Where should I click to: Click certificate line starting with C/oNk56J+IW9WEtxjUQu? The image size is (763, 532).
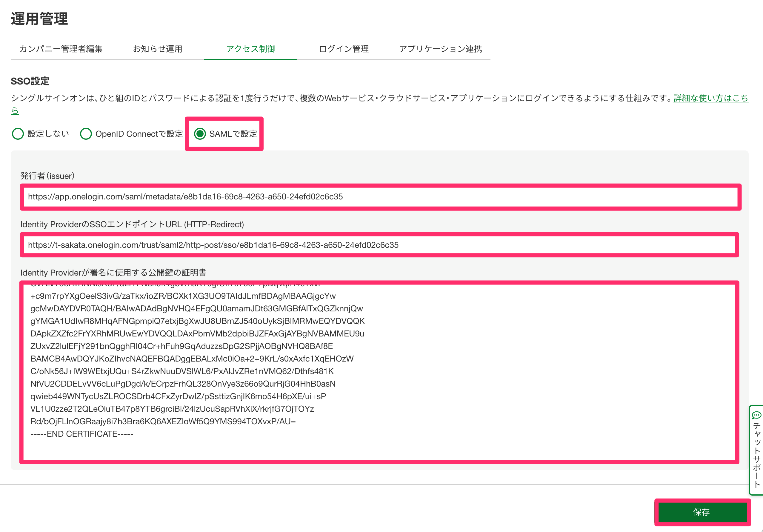coord(182,371)
